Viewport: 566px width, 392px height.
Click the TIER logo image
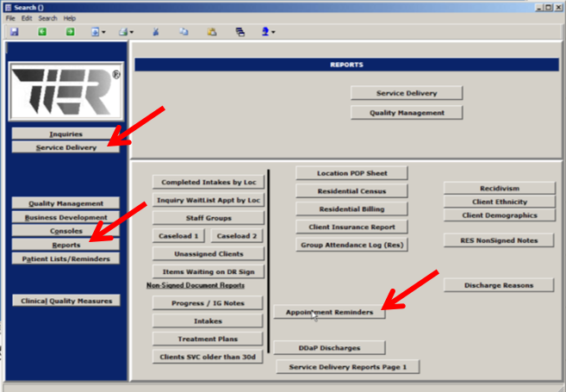point(65,90)
